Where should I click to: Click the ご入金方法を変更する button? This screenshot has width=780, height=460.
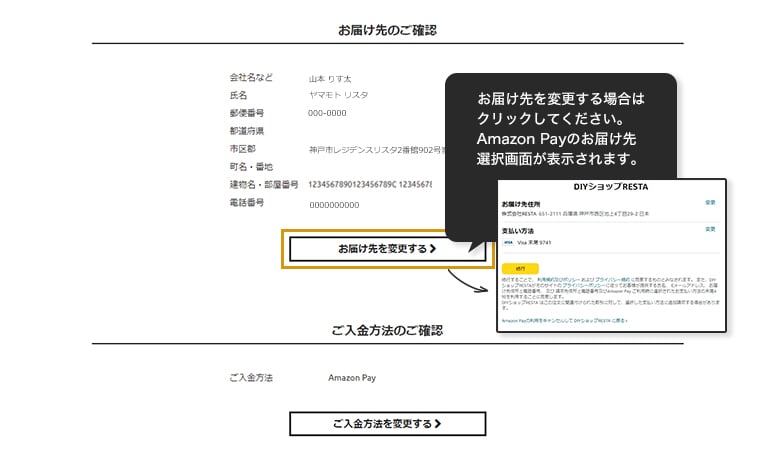click(387, 424)
